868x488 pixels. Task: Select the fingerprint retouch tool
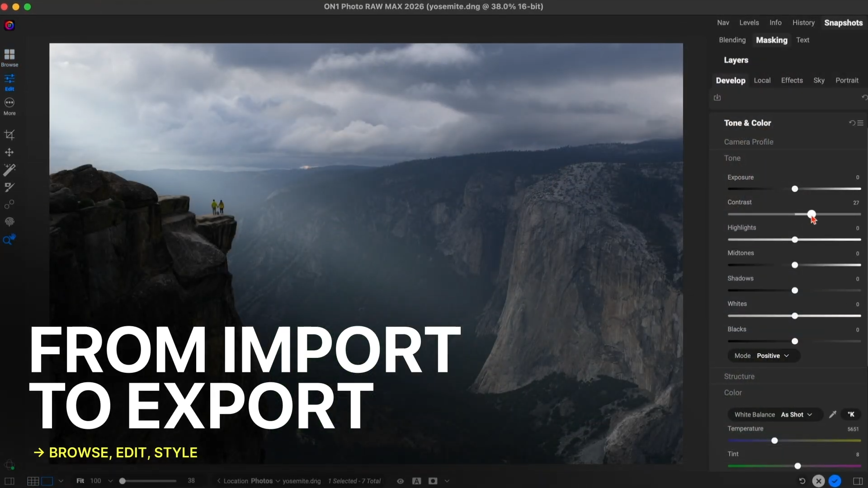(9, 222)
